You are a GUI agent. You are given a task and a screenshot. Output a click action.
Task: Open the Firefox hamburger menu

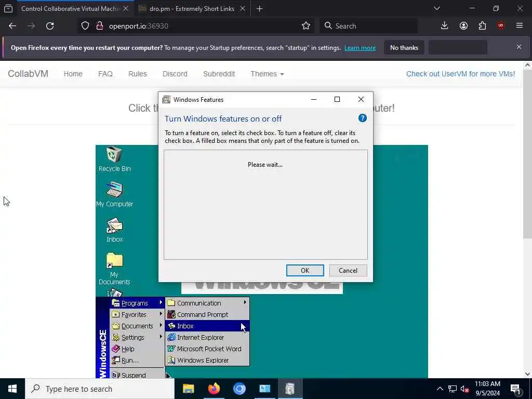pos(520,26)
